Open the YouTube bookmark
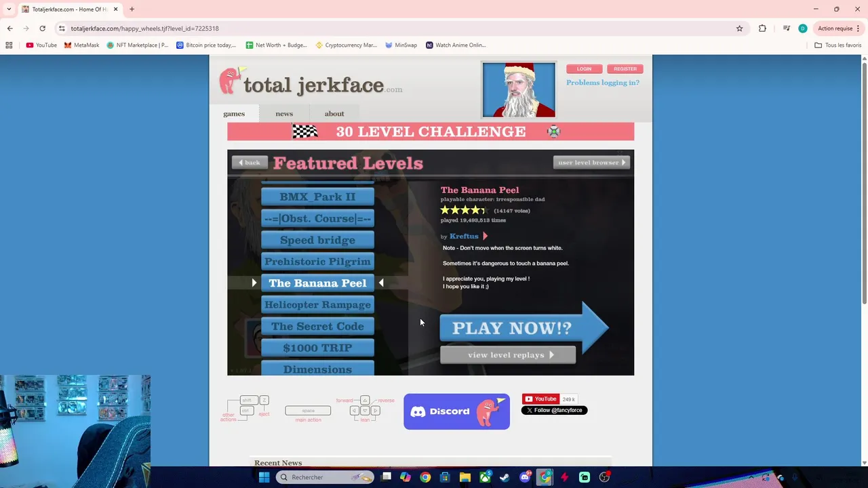 click(x=41, y=45)
